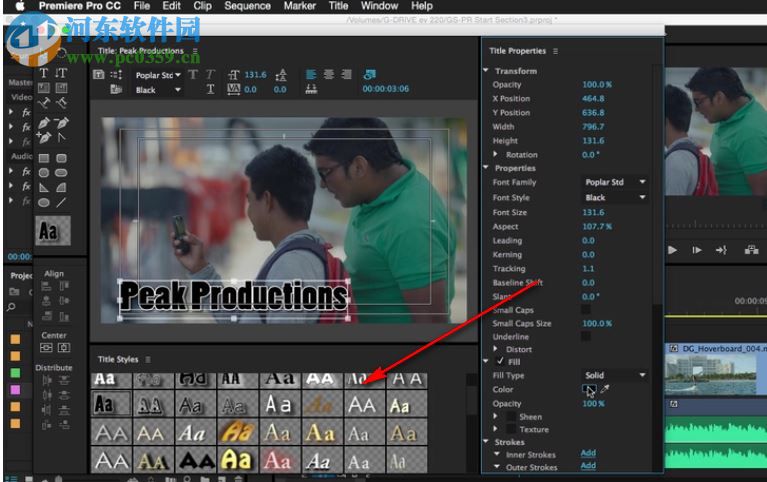Viewport: 767px width, 482px height.
Task: Open the File menu
Action: [142, 6]
